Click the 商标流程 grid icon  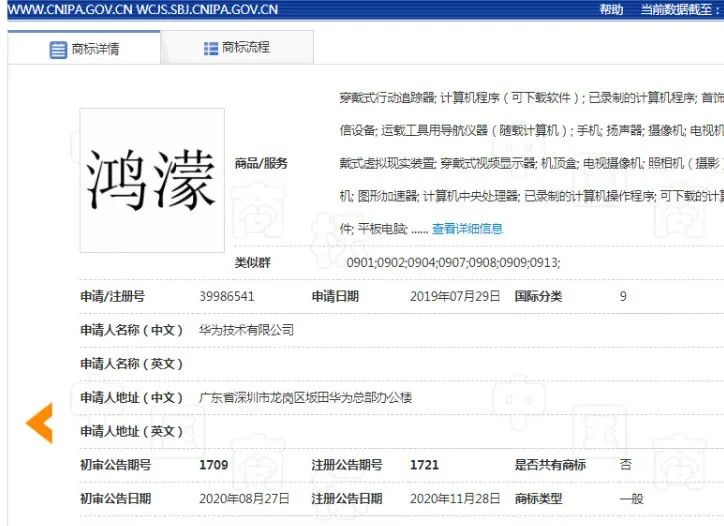coord(211,48)
